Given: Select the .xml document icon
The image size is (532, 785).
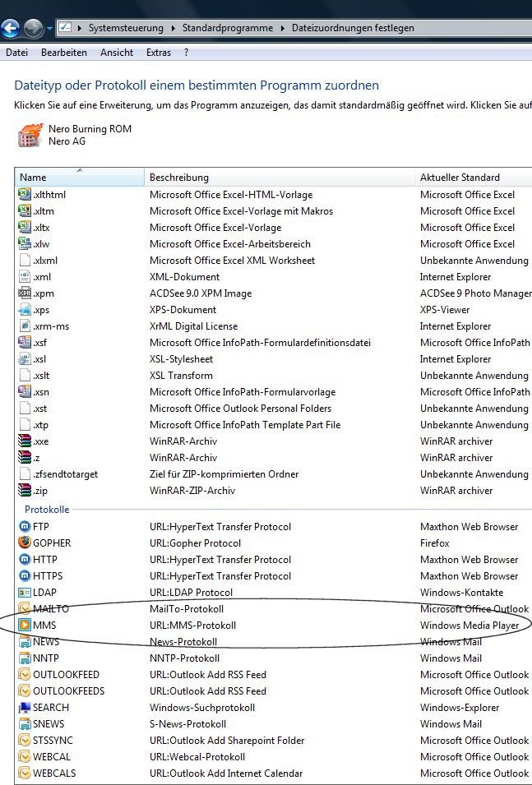Looking at the screenshot, I should [x=25, y=276].
